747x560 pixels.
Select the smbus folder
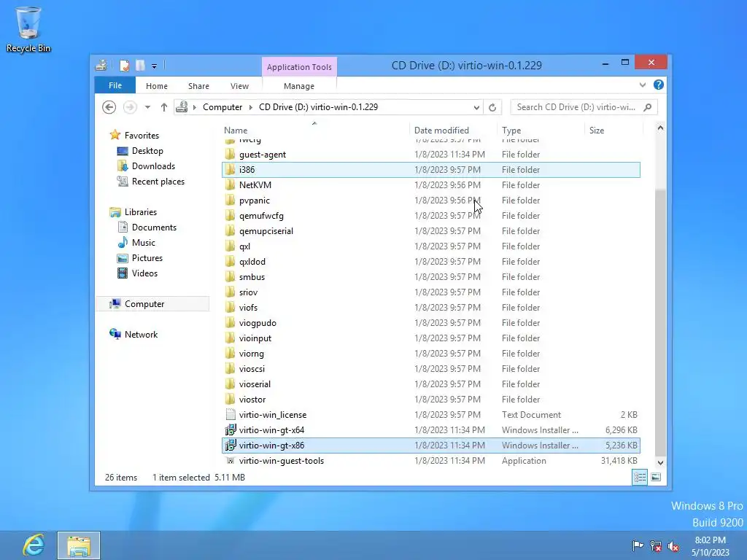coord(252,277)
